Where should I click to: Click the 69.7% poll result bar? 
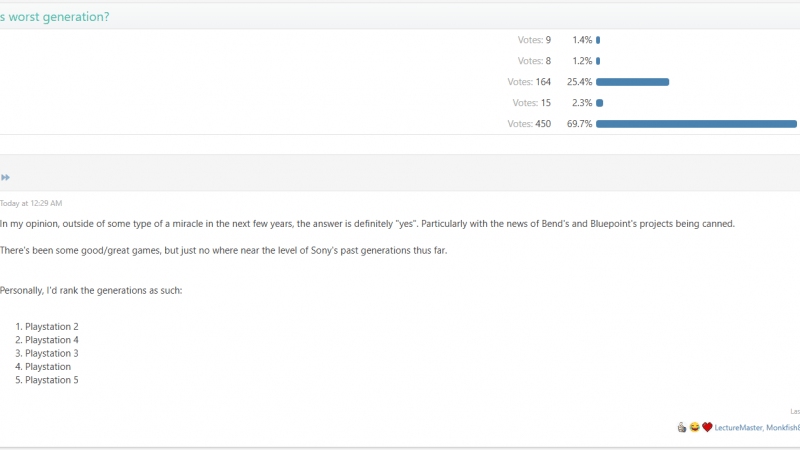click(696, 124)
